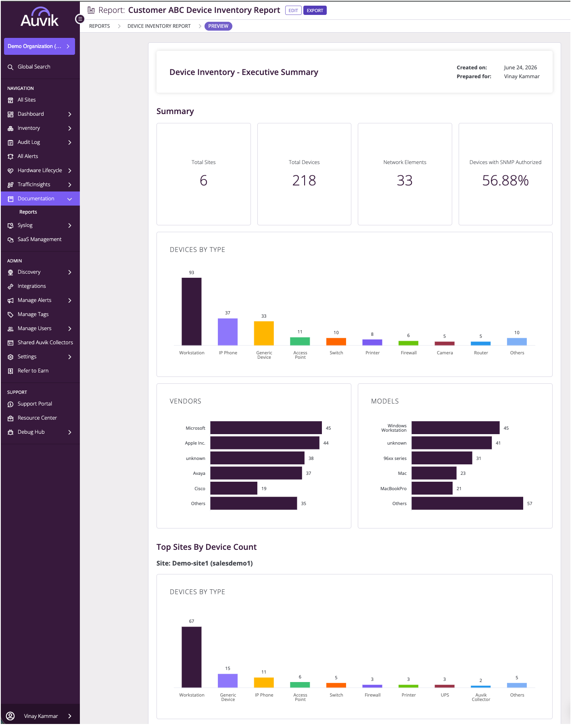Open the Demo Organization selector
This screenshot has width=572, height=728.
click(x=40, y=46)
